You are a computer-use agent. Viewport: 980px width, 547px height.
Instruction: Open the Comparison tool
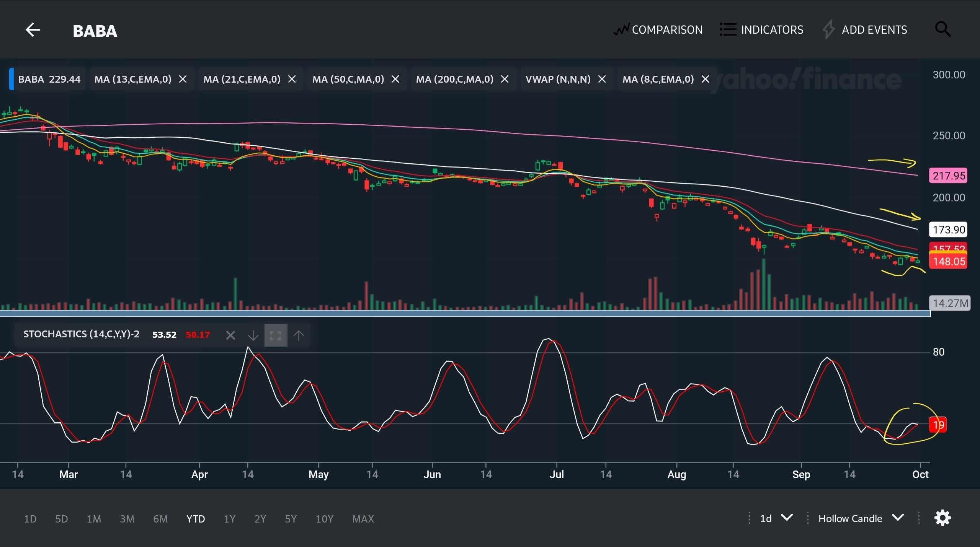(x=658, y=29)
